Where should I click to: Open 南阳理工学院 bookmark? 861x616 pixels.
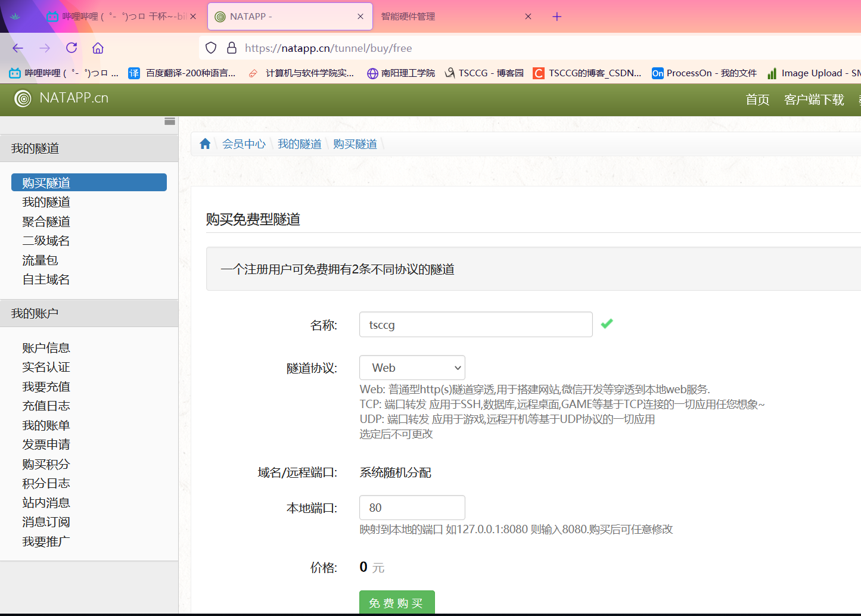pos(401,73)
